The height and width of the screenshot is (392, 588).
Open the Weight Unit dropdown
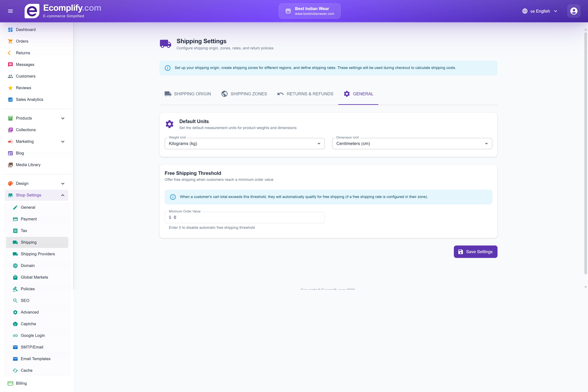click(x=319, y=143)
